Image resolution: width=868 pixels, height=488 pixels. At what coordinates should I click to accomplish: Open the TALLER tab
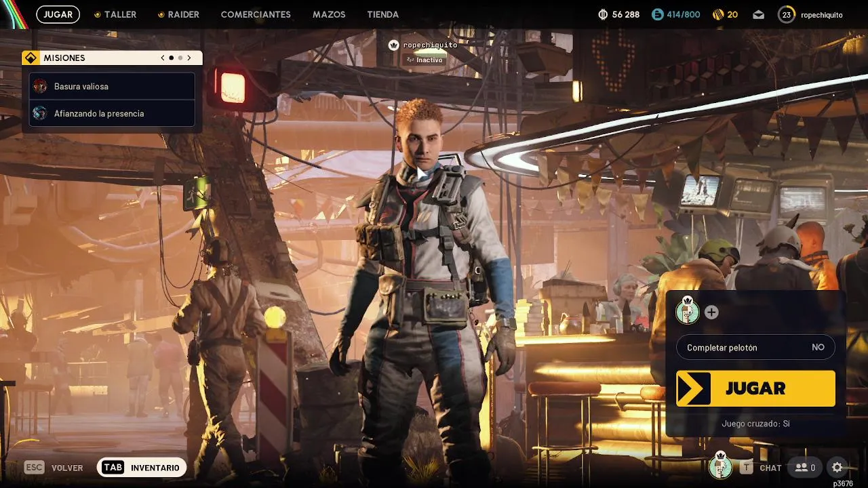coord(115,14)
